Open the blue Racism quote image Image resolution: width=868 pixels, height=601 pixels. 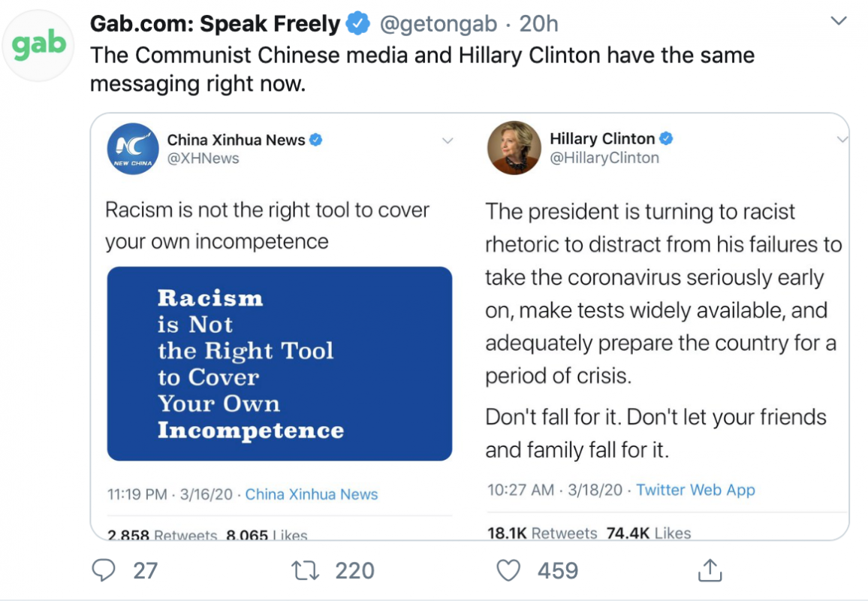coord(279,364)
